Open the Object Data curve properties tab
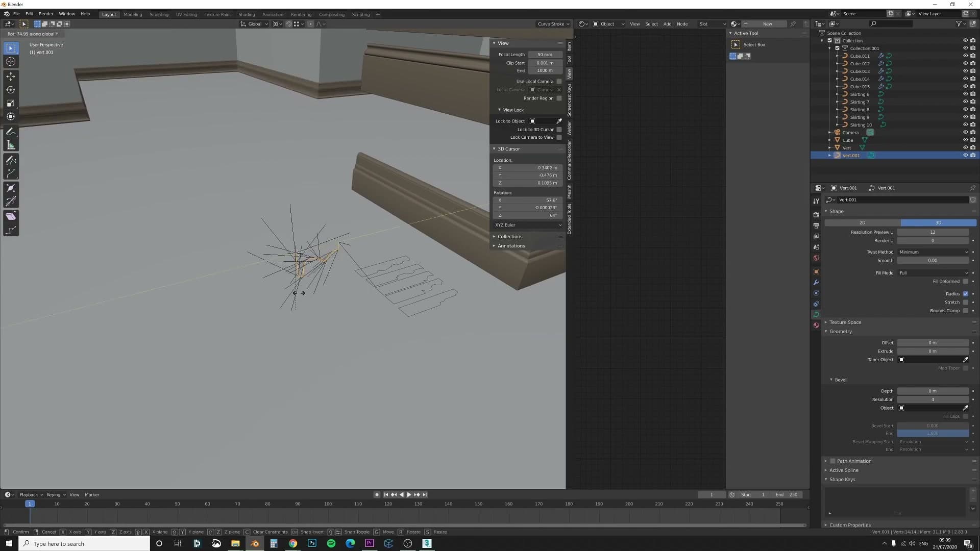980x551 pixels. tap(816, 314)
